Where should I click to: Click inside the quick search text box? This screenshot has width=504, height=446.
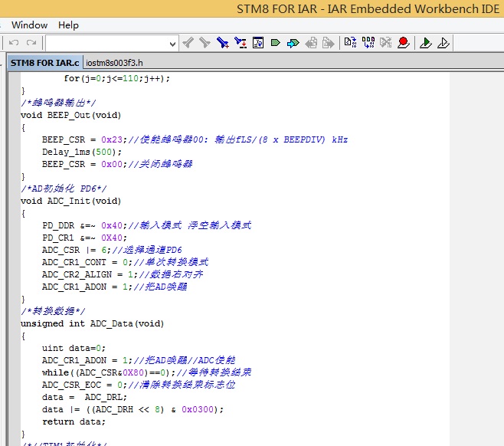106,43
